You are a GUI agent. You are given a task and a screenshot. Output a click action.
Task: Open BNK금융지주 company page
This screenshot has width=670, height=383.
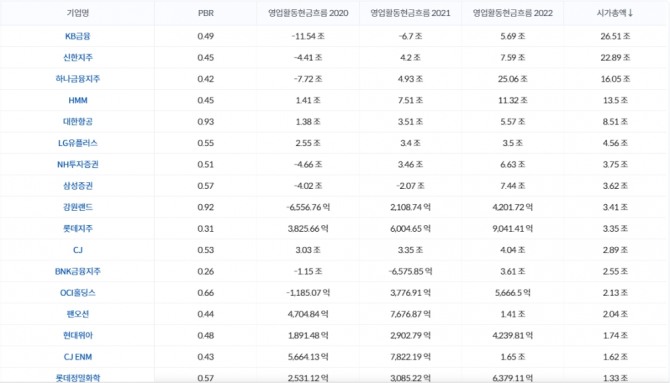pos(78,271)
